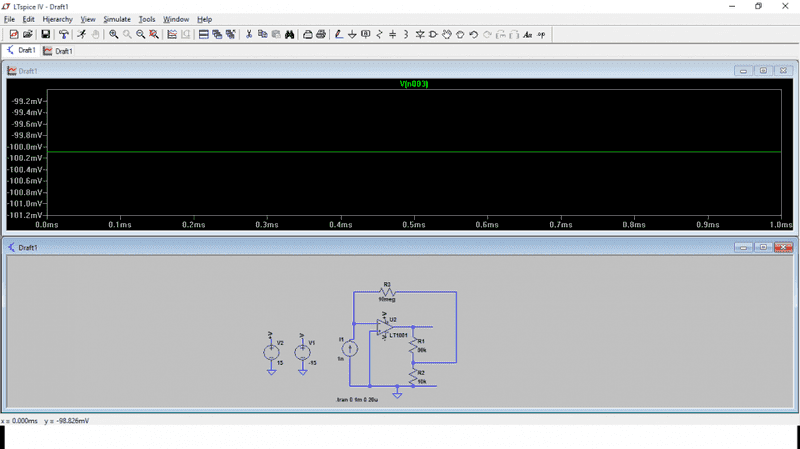Select the Place Diode tool

[420, 34]
